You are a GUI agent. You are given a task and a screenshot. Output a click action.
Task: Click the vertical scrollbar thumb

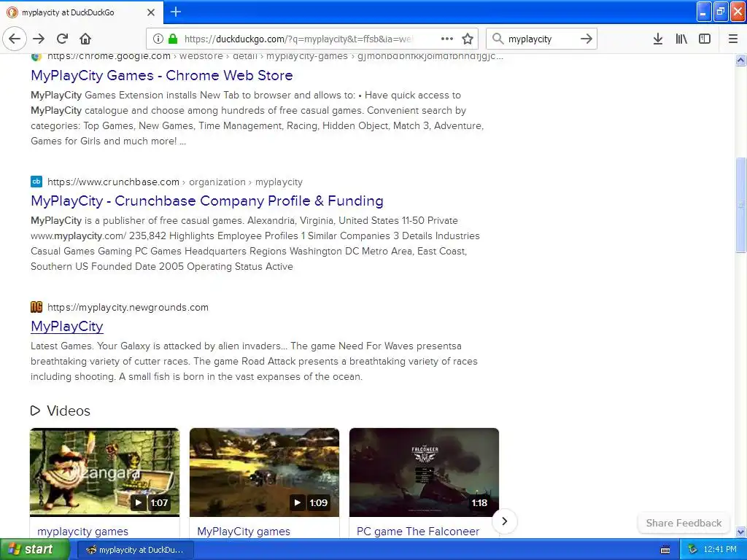coord(740,205)
